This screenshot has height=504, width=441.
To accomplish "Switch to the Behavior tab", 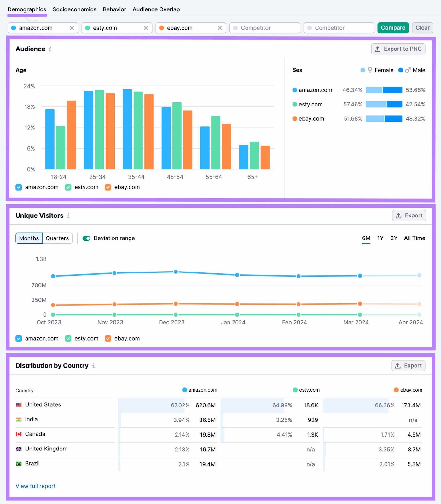I will [114, 9].
